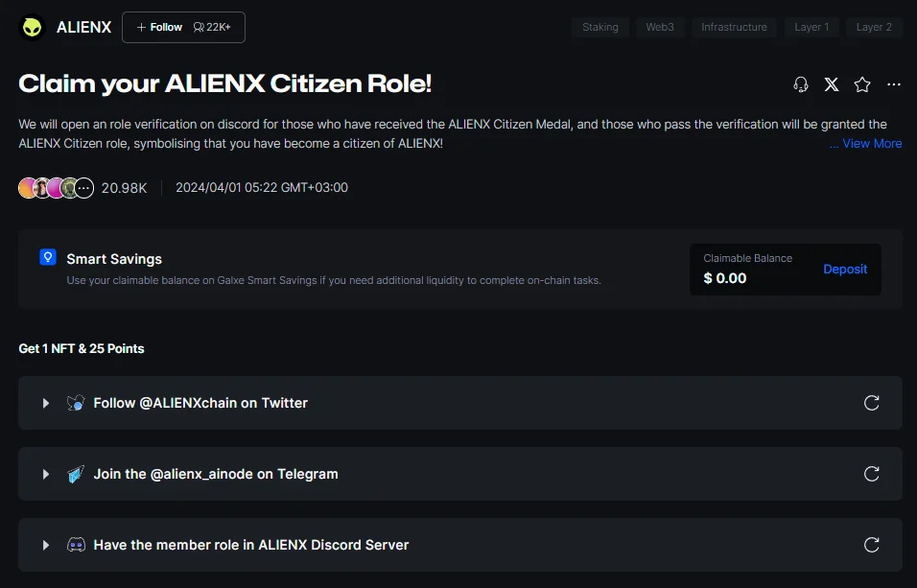Open the three-dot more options menu
The height and width of the screenshot is (588, 917).
click(894, 84)
